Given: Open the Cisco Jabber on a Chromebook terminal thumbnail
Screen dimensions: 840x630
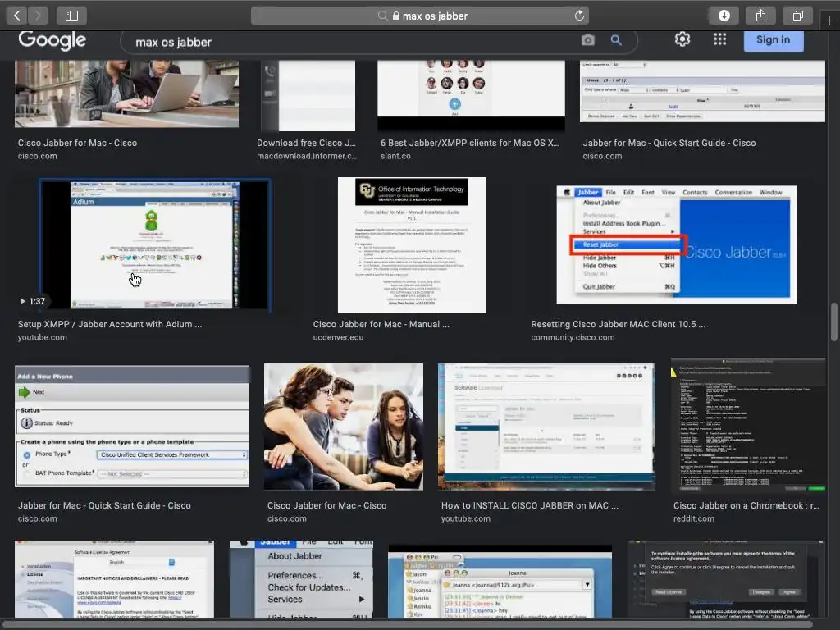Looking at the screenshot, I should [x=748, y=426].
